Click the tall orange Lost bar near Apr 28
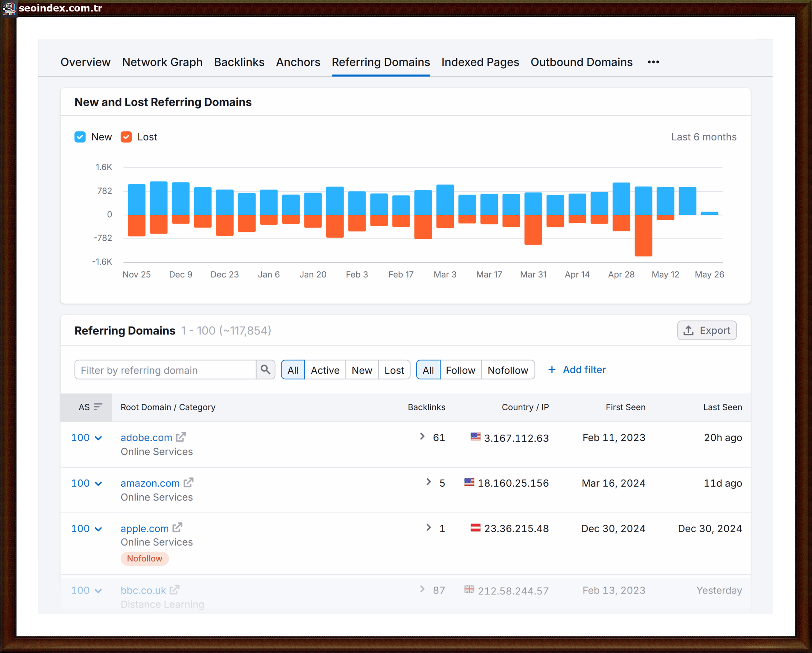Viewport: 812px width, 653px height. 643,236
